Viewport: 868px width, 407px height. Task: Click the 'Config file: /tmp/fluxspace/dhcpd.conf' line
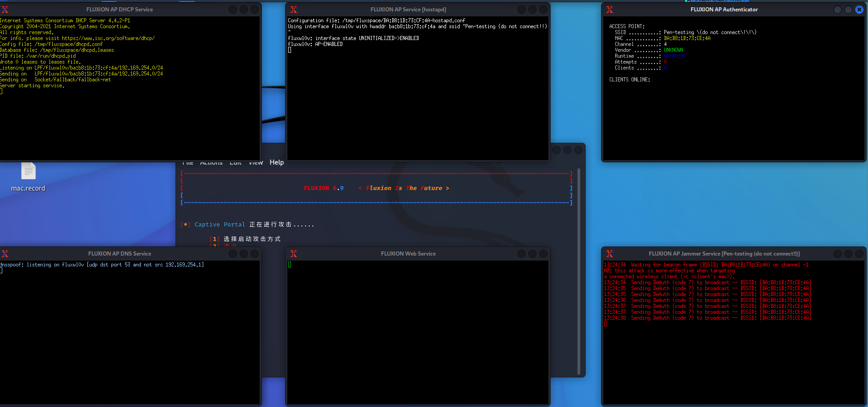tap(51, 44)
